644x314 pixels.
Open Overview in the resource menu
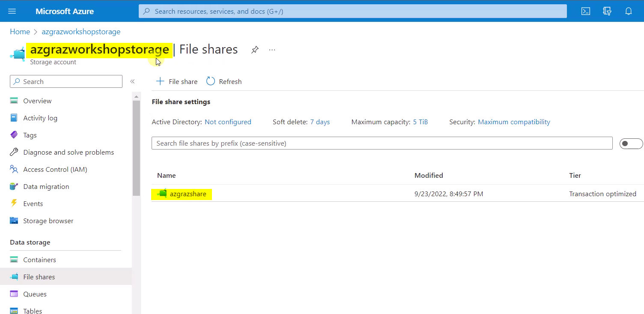pos(37,101)
